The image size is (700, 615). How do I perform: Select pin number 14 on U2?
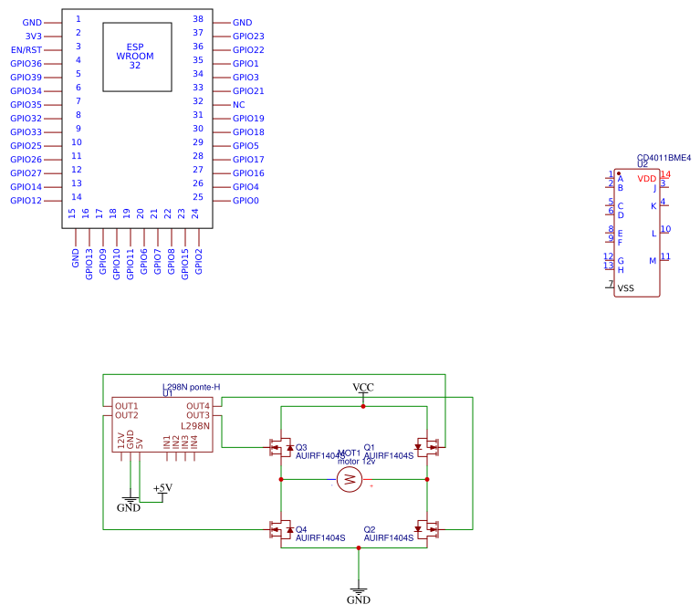pos(665,174)
